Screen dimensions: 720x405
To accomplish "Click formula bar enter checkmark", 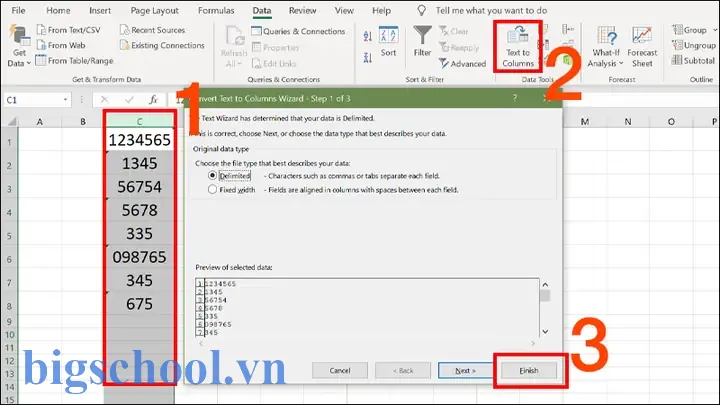I will 129,100.
